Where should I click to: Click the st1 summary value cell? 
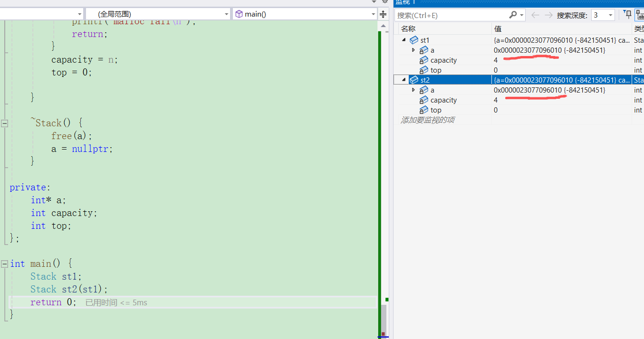tap(562, 40)
